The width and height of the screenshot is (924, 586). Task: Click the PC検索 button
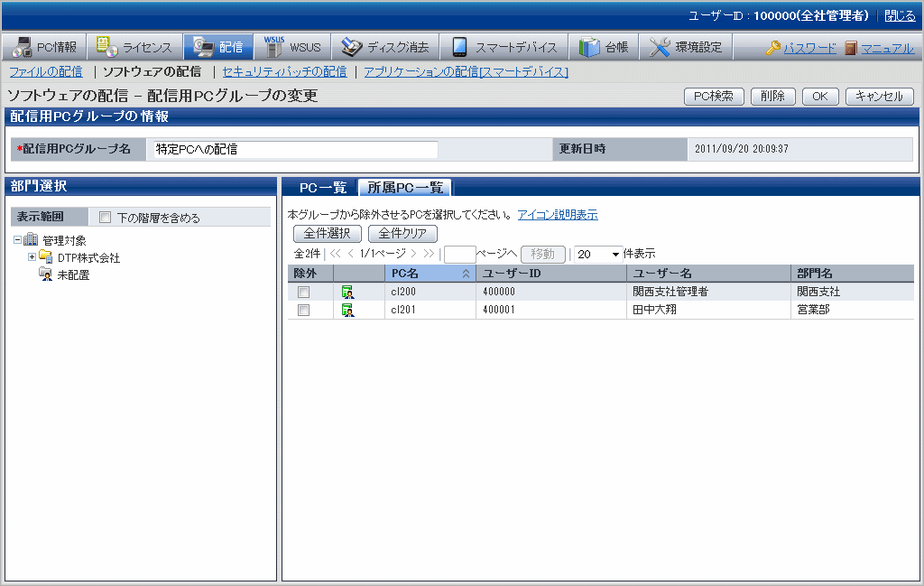click(714, 96)
